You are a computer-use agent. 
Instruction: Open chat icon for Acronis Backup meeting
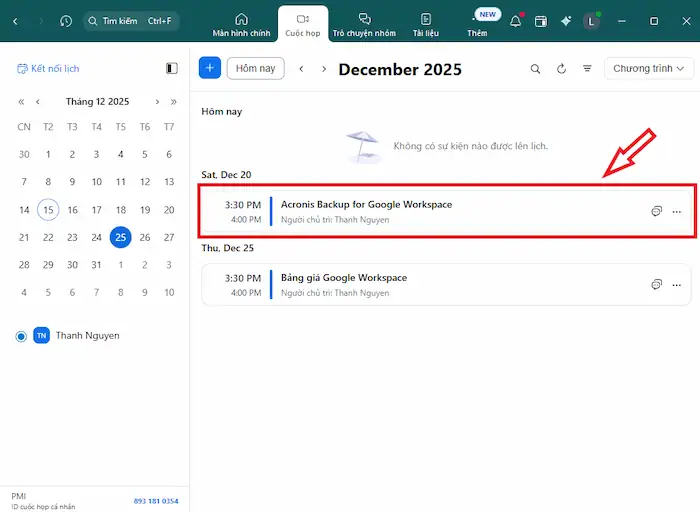point(656,211)
